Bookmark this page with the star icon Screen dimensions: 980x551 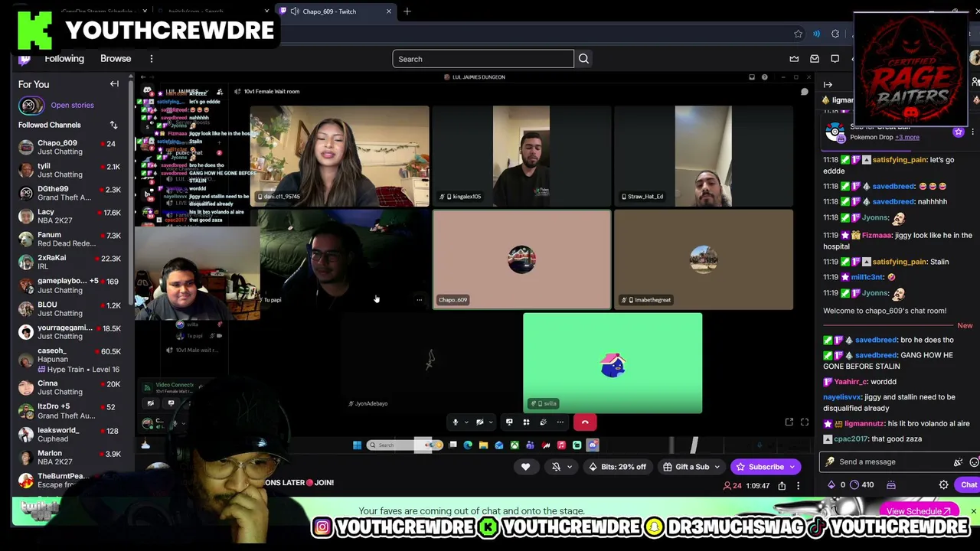pyautogui.click(x=798, y=34)
